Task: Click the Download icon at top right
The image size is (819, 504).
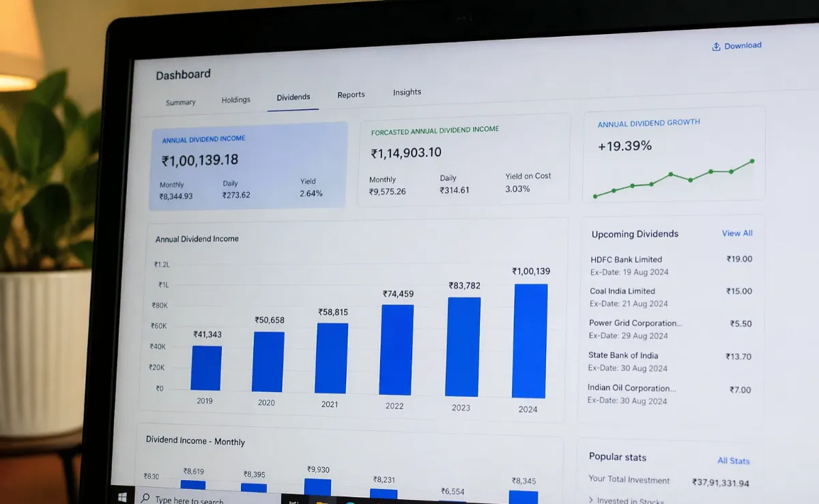Action: point(743,45)
